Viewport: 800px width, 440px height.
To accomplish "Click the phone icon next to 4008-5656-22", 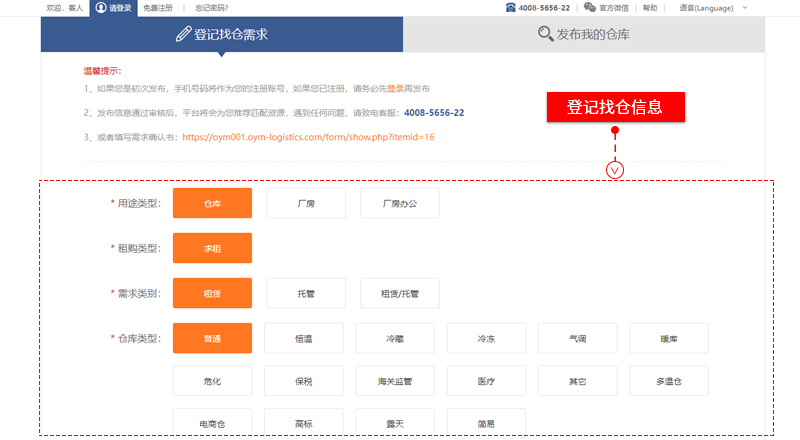I will coord(510,8).
